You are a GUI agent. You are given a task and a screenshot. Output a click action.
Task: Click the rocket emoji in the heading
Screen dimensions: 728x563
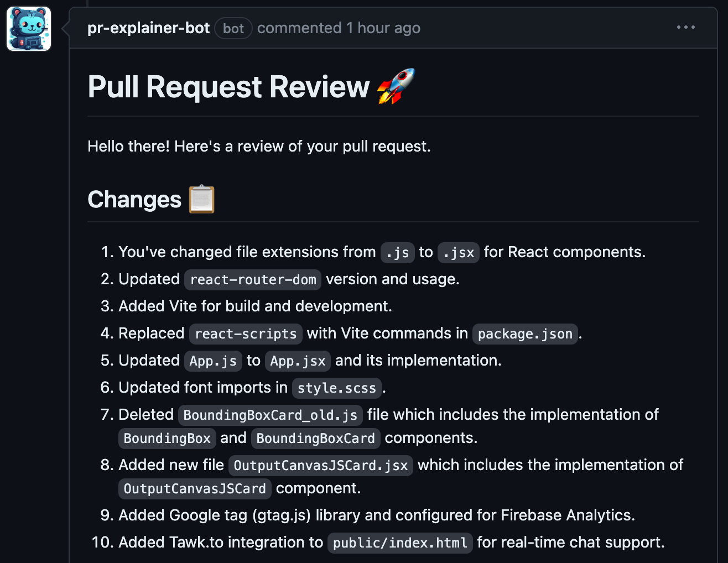(x=396, y=86)
